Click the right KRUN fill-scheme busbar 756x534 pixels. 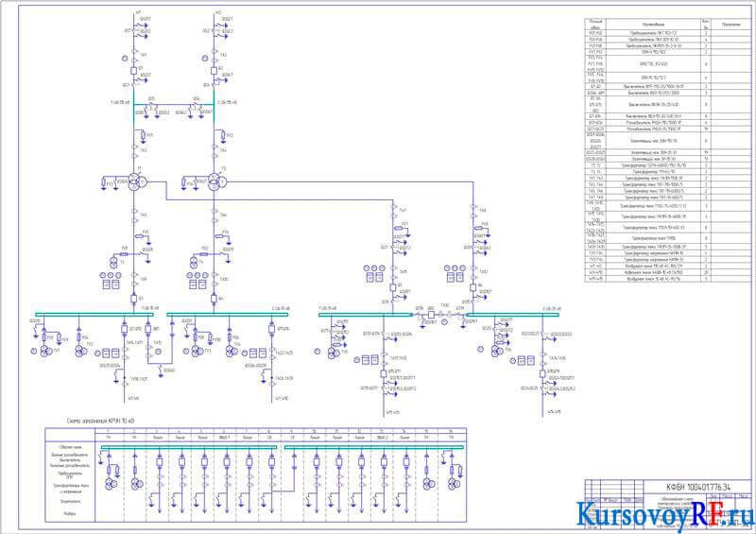coord(374,448)
